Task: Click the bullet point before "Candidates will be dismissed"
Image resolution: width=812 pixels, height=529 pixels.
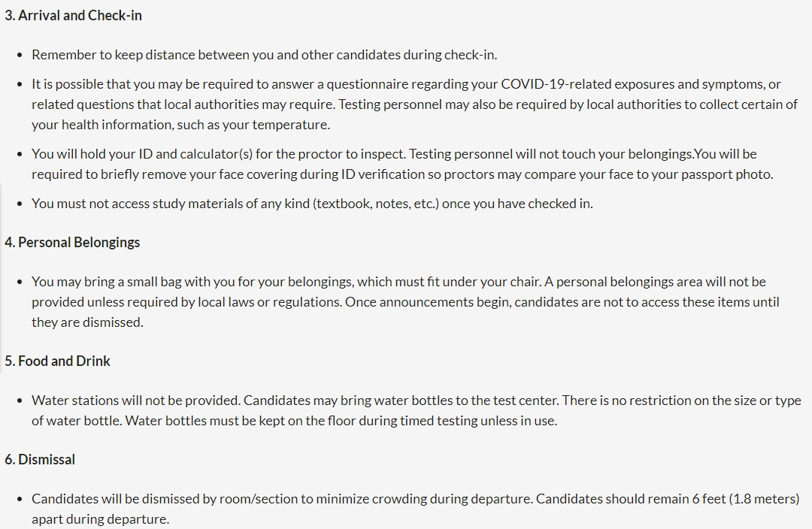Action: point(20,499)
